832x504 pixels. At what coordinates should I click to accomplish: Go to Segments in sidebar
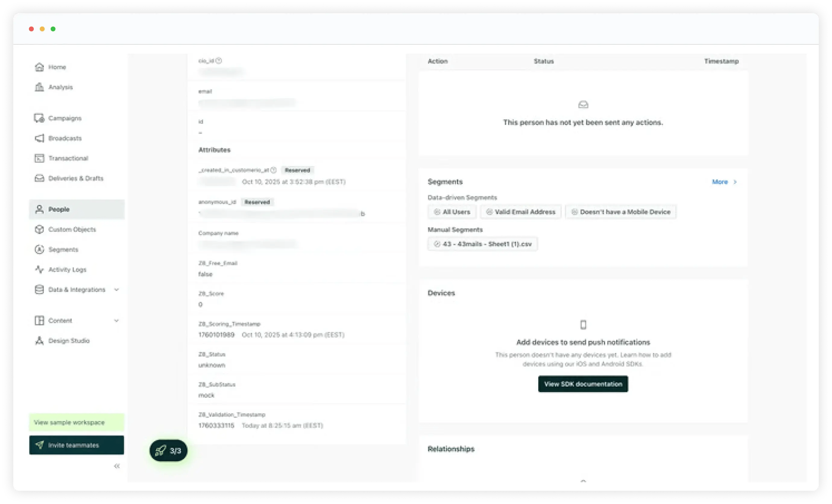63,250
